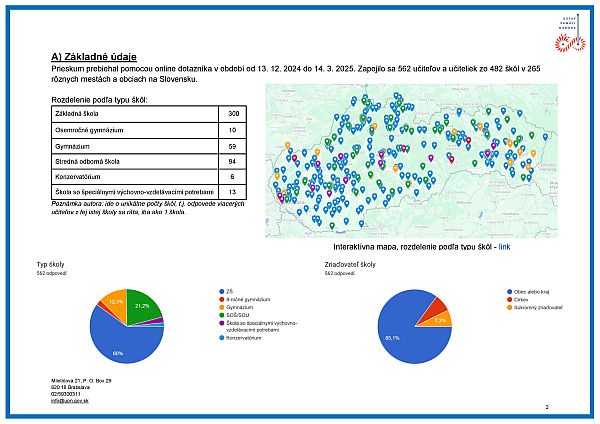The width and height of the screenshot is (600, 424).
Task: Click the 'A) Základné údaje' heading
Action: click(x=94, y=57)
